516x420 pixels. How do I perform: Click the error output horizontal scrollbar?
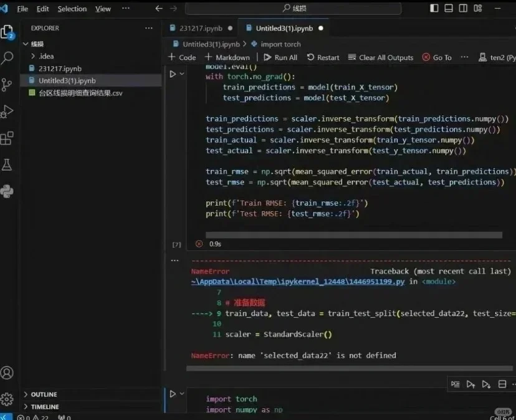point(349,368)
